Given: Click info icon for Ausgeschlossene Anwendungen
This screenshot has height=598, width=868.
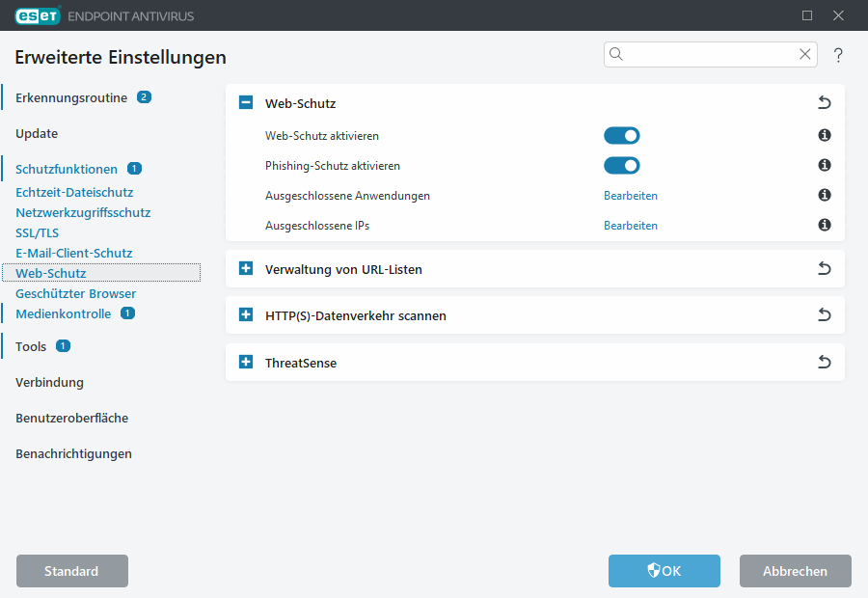Looking at the screenshot, I should tap(825, 196).
